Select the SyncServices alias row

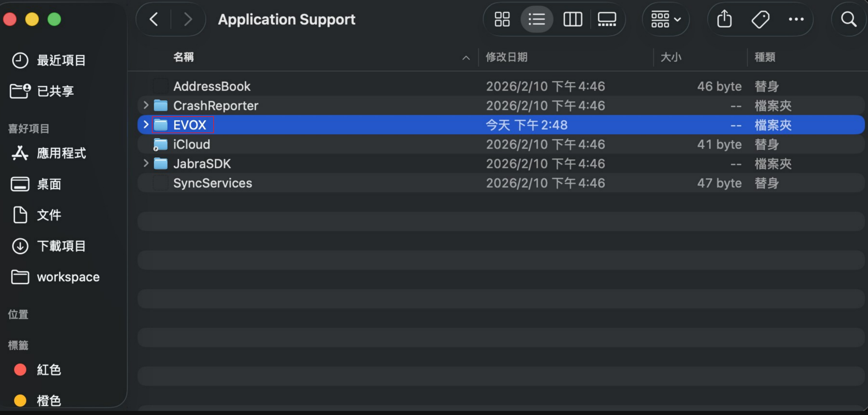click(x=213, y=183)
